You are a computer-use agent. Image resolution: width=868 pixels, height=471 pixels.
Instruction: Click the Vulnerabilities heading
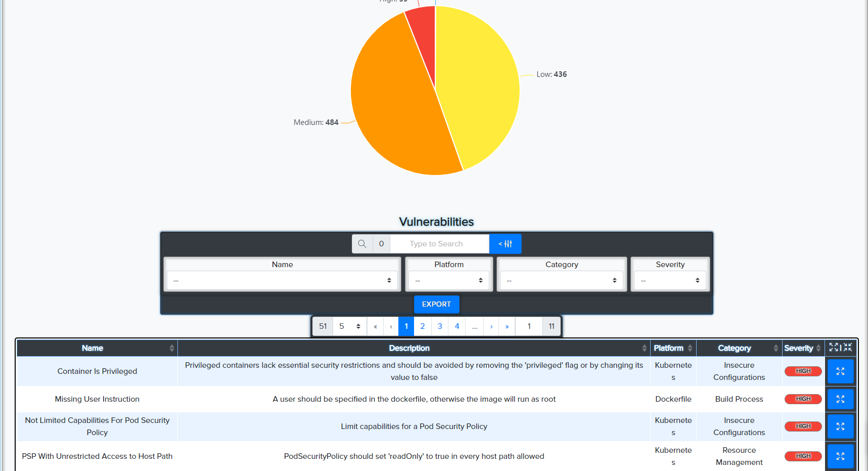point(436,222)
